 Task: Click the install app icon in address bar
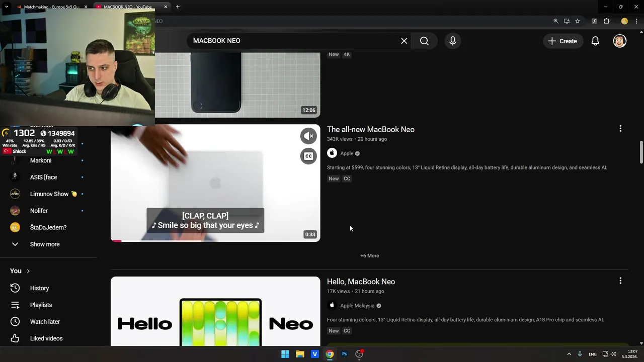(567, 21)
